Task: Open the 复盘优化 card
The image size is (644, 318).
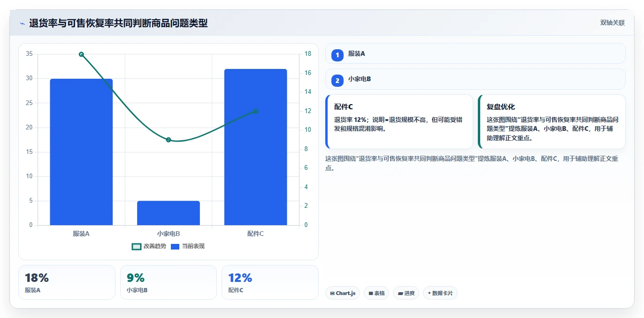Action: 552,121
